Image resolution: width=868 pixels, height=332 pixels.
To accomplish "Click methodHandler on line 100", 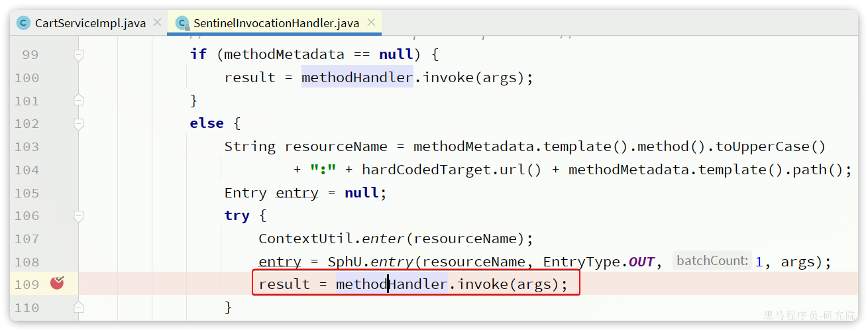I will (x=357, y=78).
